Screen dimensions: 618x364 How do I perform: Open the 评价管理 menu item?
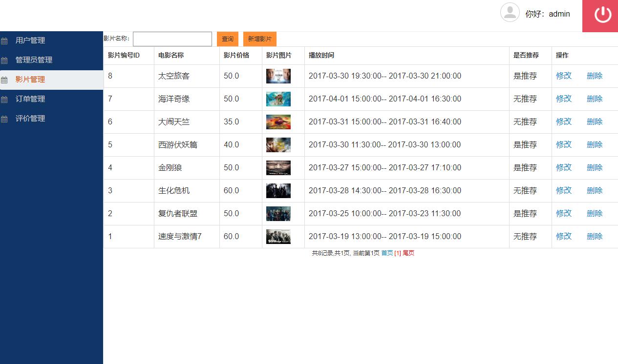tap(51, 119)
